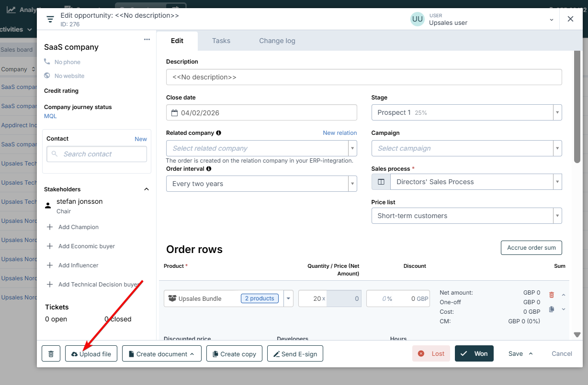Open Sales board tab in background page
The height and width of the screenshot is (385, 588).
point(17,50)
